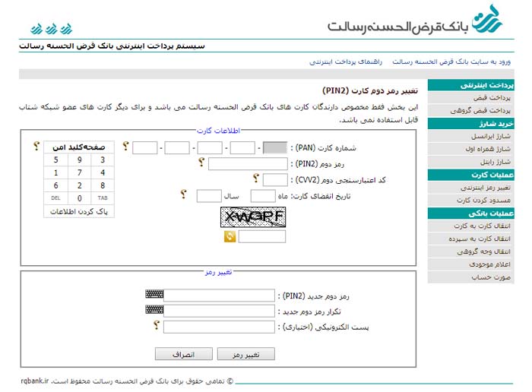Click the تغییر رمز submit button
The height and width of the screenshot is (392, 532).
click(x=246, y=354)
